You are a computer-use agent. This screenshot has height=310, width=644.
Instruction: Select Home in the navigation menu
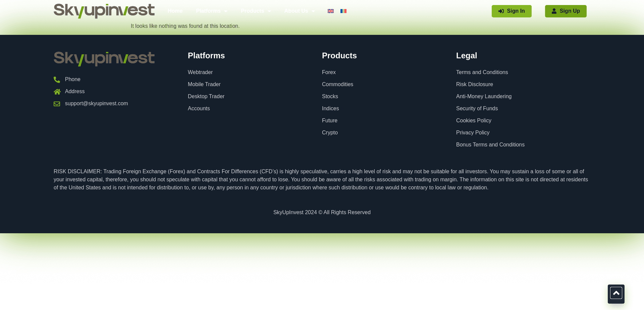175,11
